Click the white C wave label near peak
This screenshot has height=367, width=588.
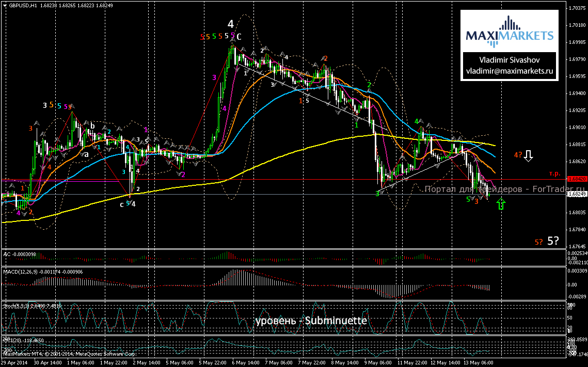click(240, 36)
